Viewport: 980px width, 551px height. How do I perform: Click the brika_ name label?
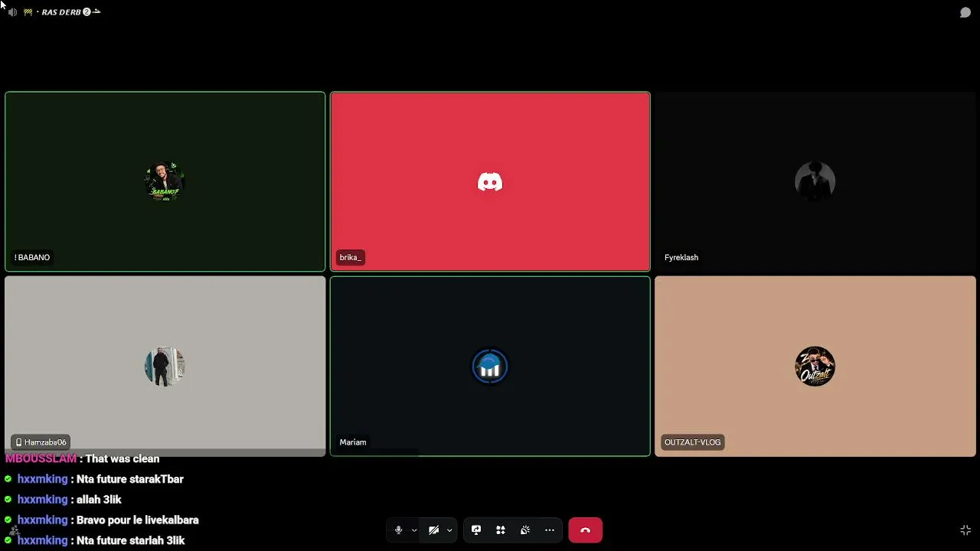350,257
